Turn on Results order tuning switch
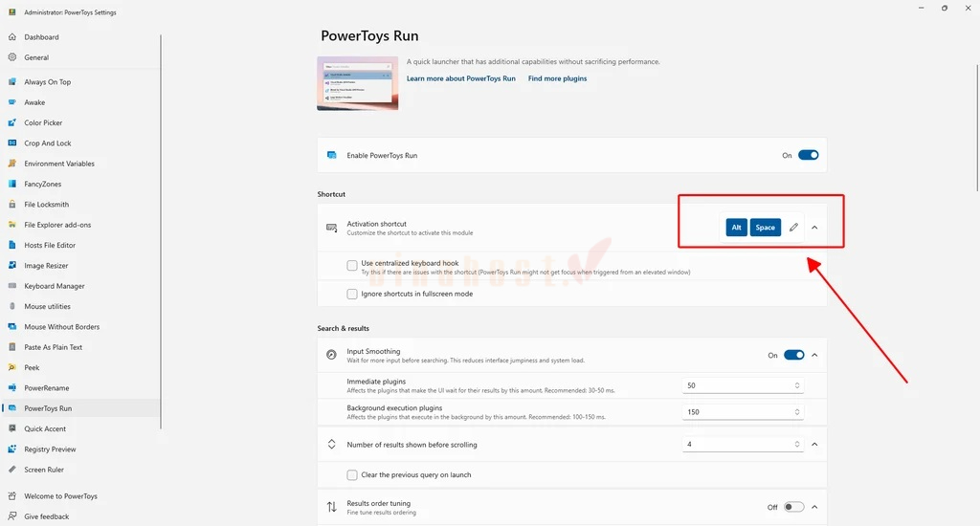This screenshot has width=980, height=526. pyautogui.click(x=793, y=507)
